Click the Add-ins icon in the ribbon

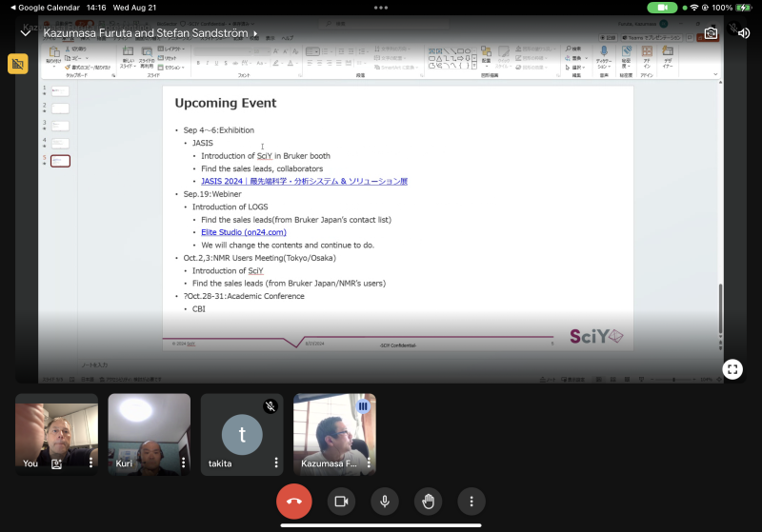pos(647,51)
